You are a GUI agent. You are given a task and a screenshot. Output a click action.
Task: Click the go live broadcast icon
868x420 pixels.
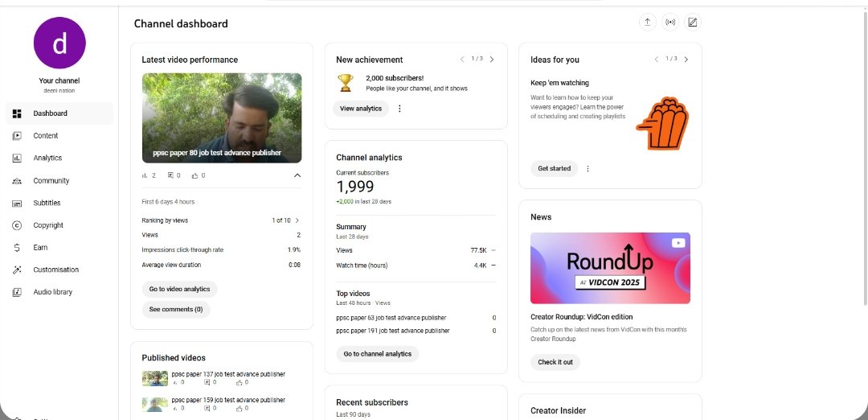(x=670, y=23)
